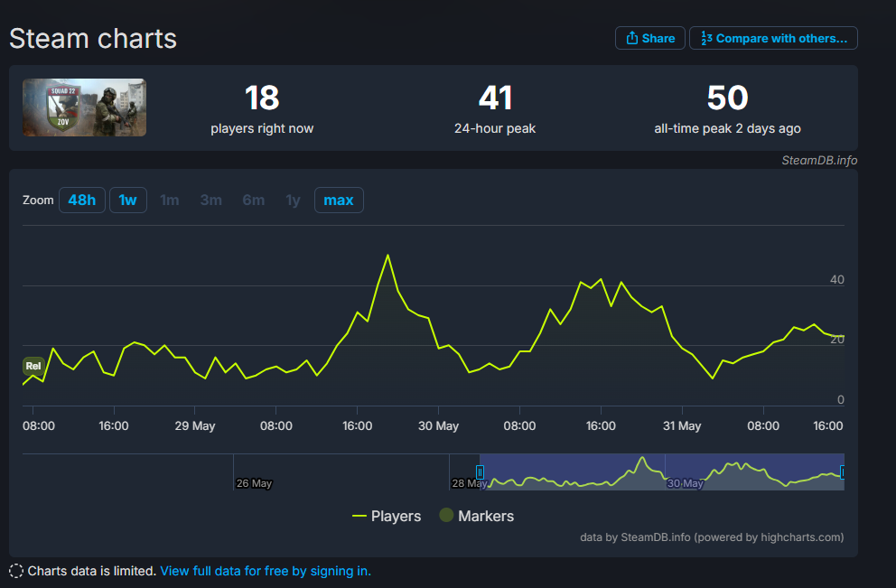The width and height of the screenshot is (896, 588).
Task: Open Compare with others dialog
Action: click(x=773, y=38)
